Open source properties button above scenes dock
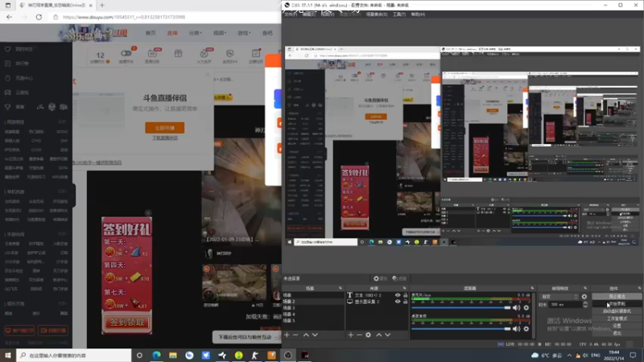The height and width of the screenshot is (362, 644). coord(380,278)
